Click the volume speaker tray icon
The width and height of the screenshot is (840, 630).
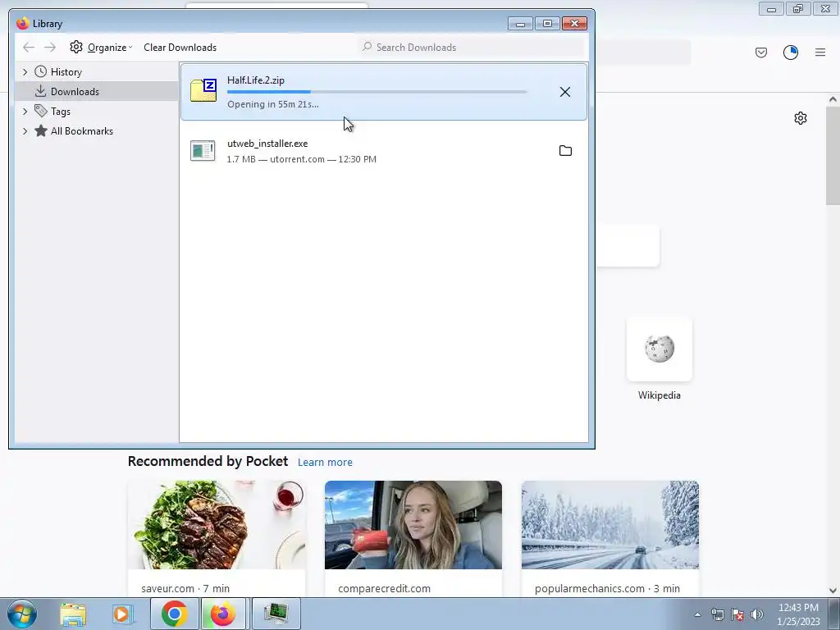[x=756, y=614]
